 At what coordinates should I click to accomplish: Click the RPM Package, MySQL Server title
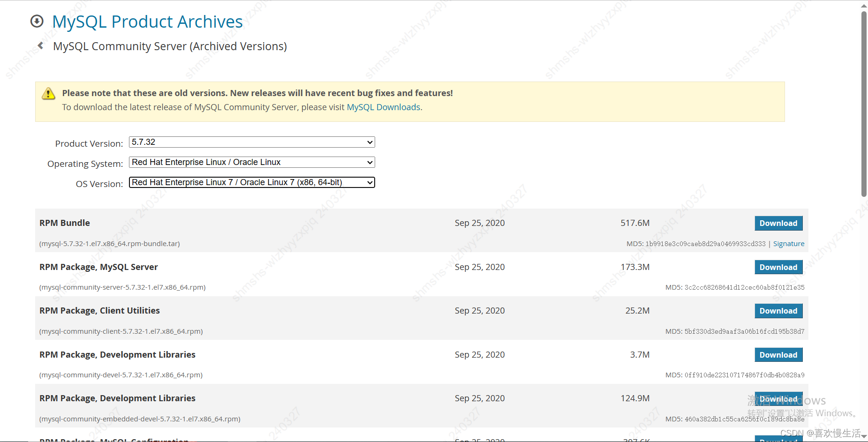pos(98,267)
